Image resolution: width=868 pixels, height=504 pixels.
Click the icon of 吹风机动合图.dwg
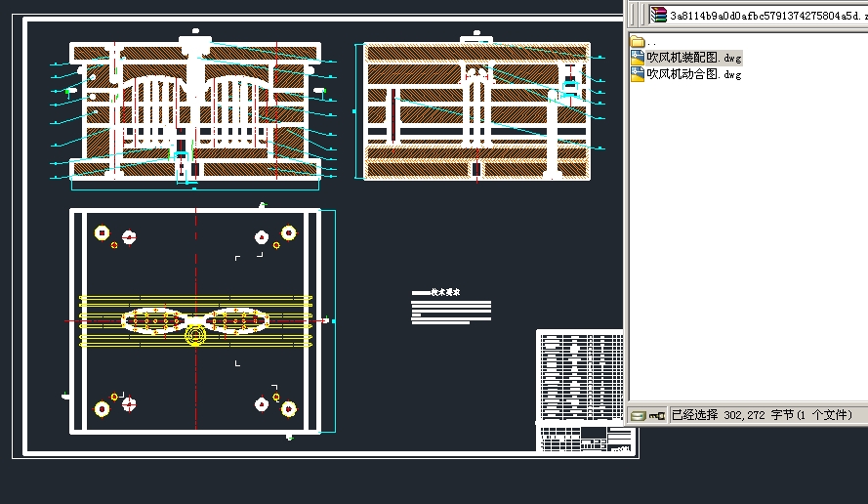[x=638, y=74]
